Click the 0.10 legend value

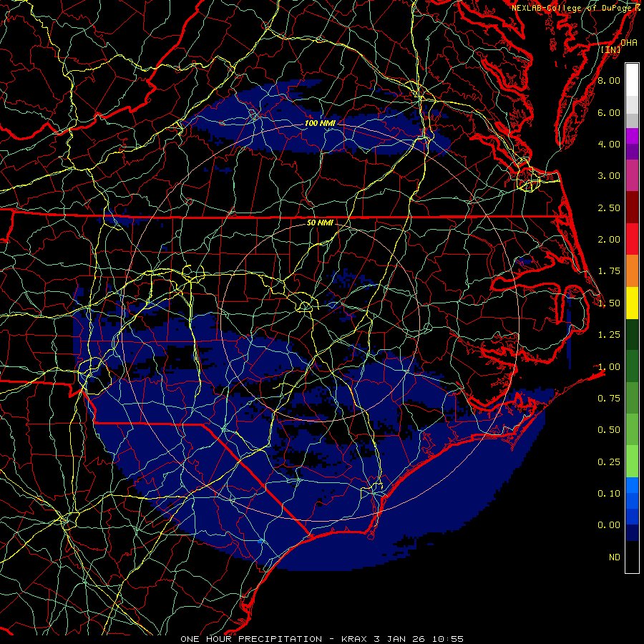[x=609, y=494]
